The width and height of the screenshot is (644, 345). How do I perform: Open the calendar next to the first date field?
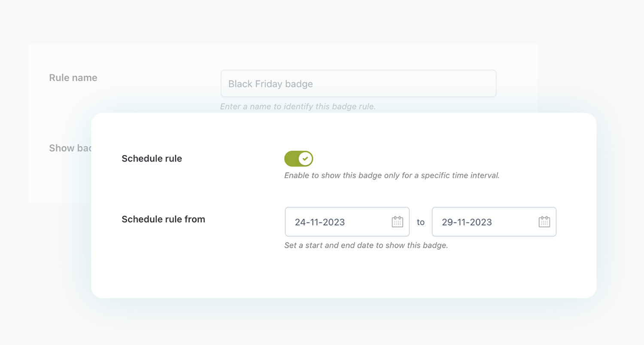coord(397,222)
